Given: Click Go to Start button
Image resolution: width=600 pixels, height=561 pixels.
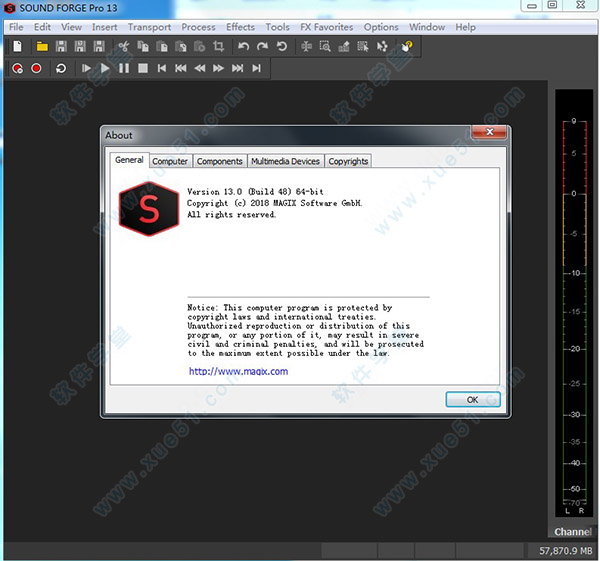Looking at the screenshot, I should (x=162, y=68).
